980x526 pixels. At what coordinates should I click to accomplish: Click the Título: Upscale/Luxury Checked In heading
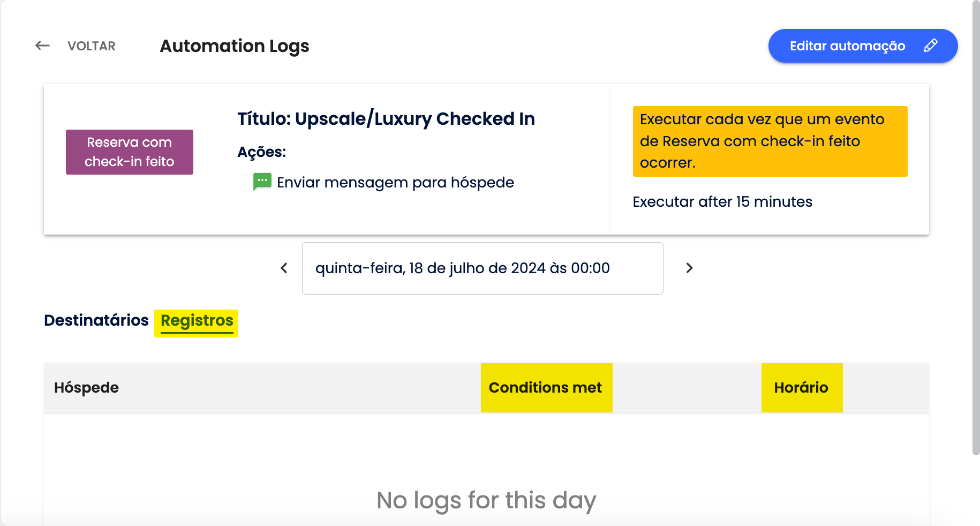[386, 119]
